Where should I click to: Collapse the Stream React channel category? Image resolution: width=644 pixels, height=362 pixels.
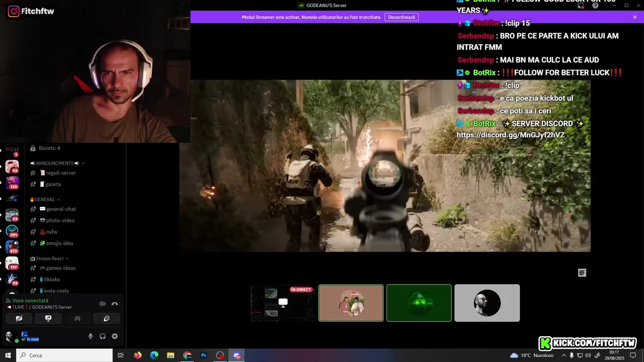[x=49, y=258]
